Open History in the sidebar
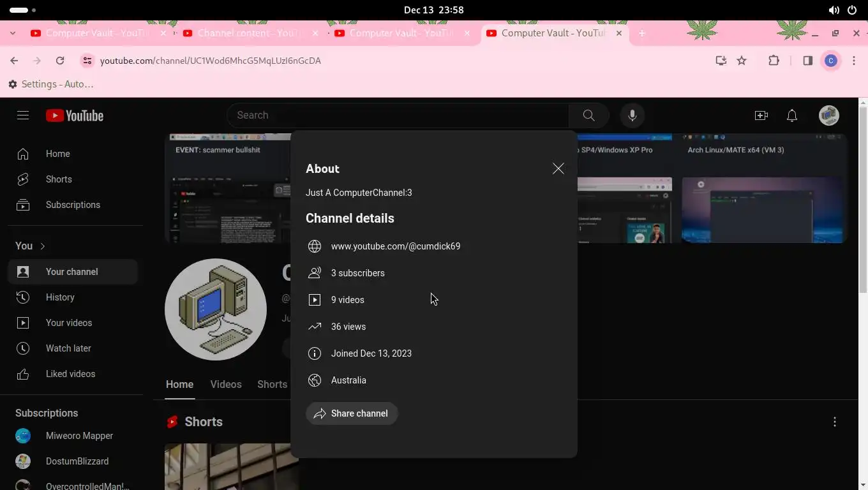The height and width of the screenshot is (490, 868). click(x=73, y=297)
